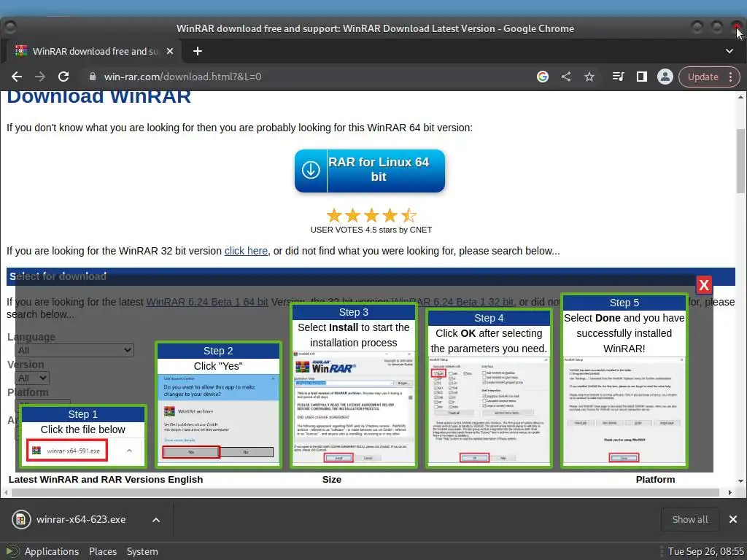Image resolution: width=747 pixels, height=560 pixels.
Task: Click the window menu button in title bar
Action: coord(10,28)
